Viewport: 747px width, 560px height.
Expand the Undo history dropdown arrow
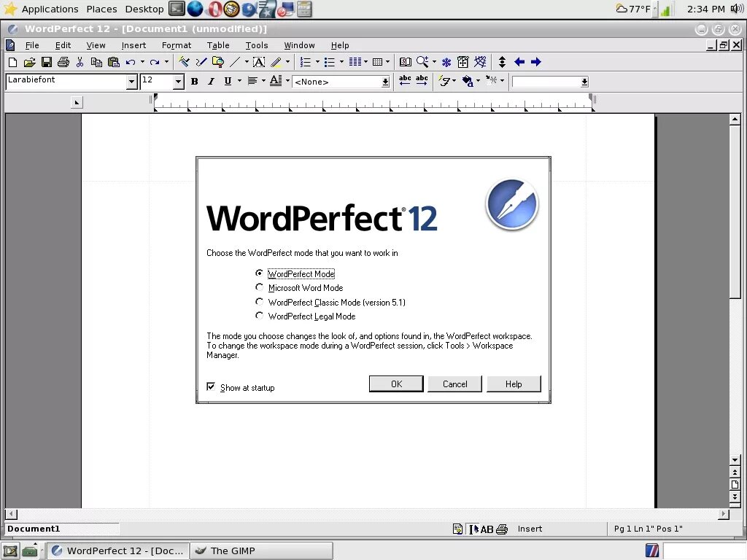click(142, 62)
